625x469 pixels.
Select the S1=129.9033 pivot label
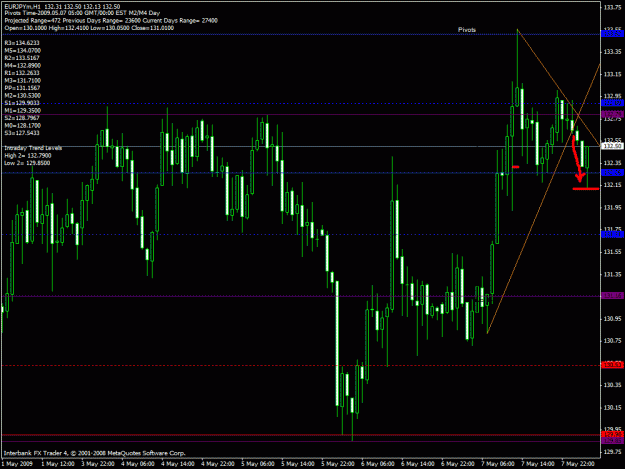(x=22, y=103)
